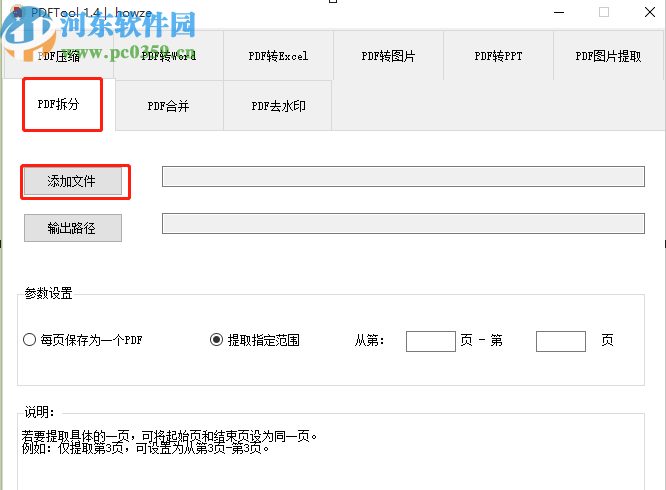Click the 说明: label
The width and height of the screenshot is (666, 490).
(40, 412)
